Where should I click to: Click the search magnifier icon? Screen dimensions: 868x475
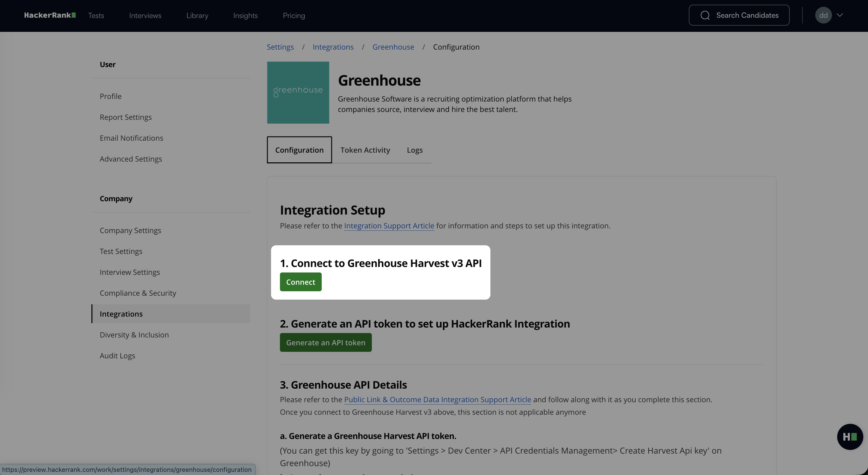(705, 15)
